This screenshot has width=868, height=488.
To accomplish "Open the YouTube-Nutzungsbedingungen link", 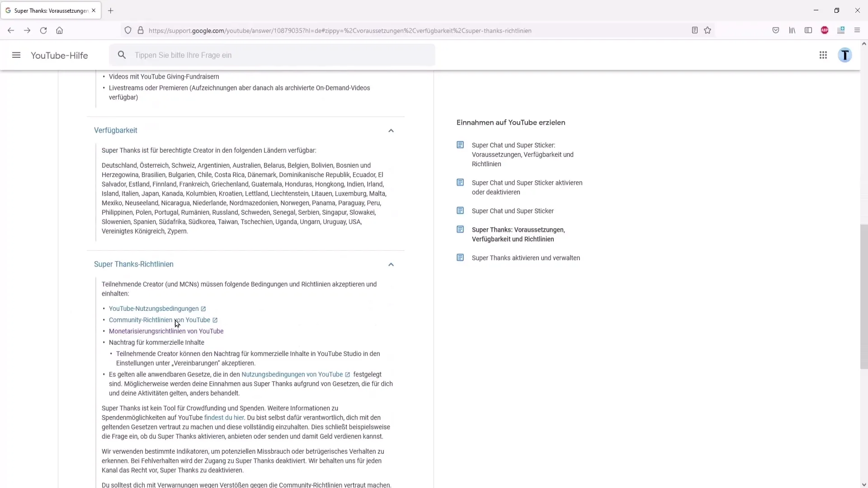I will click(154, 309).
